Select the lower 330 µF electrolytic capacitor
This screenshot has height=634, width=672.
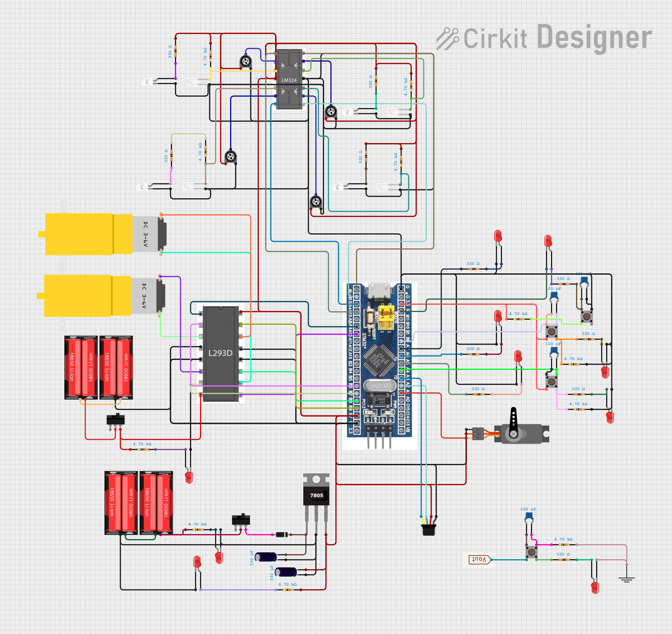(x=286, y=572)
